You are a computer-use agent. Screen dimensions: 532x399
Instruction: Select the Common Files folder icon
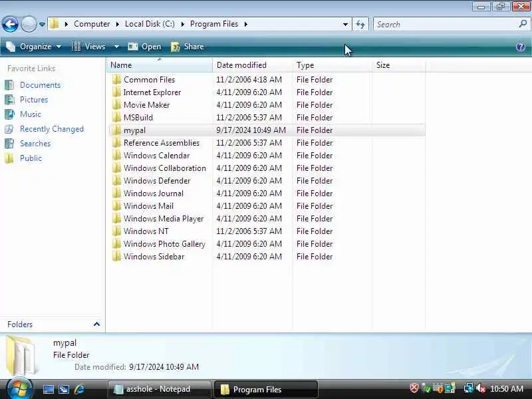click(x=116, y=79)
